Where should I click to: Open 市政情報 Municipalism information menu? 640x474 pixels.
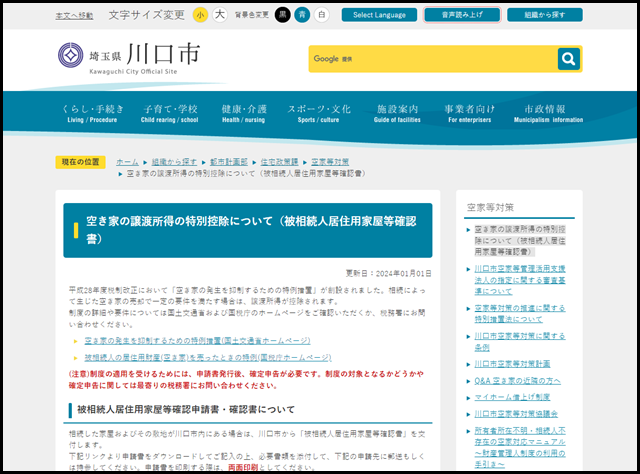coord(548,113)
